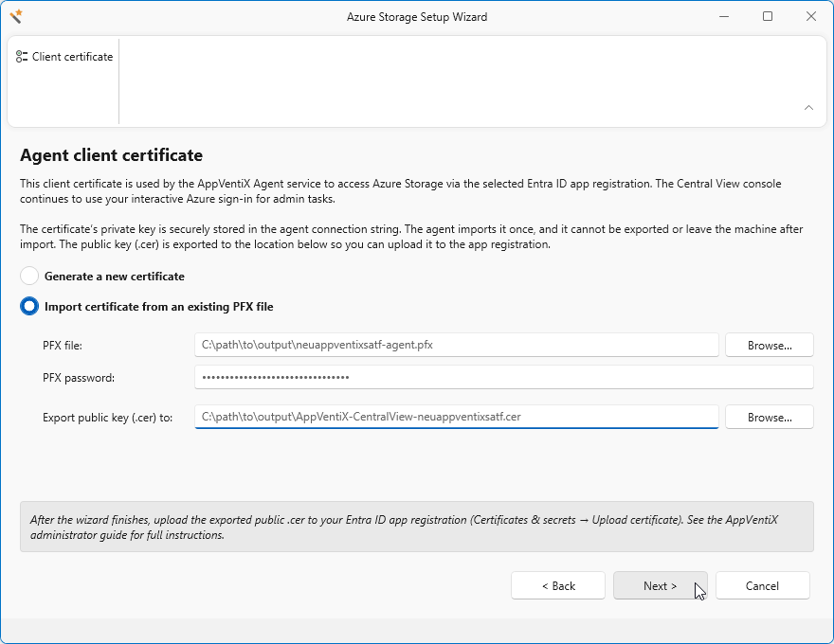Click the wizard wand icon in title bar
The image size is (834, 644).
(16, 16)
